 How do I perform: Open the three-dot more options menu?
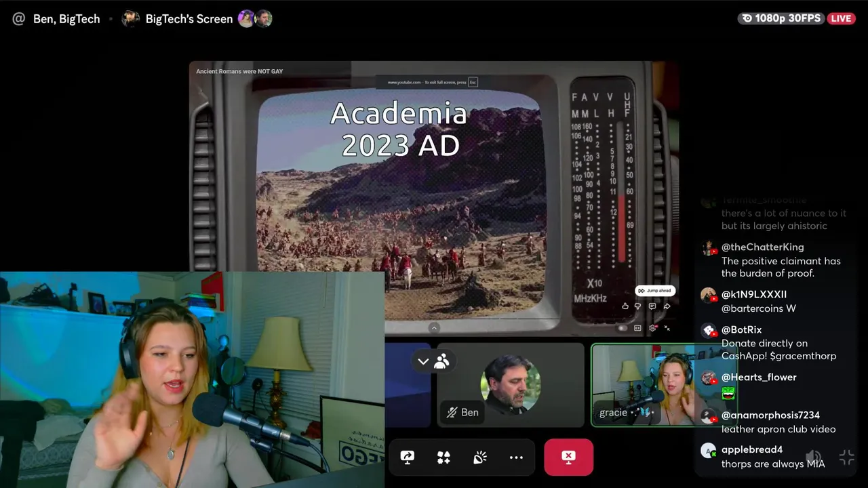tap(516, 457)
